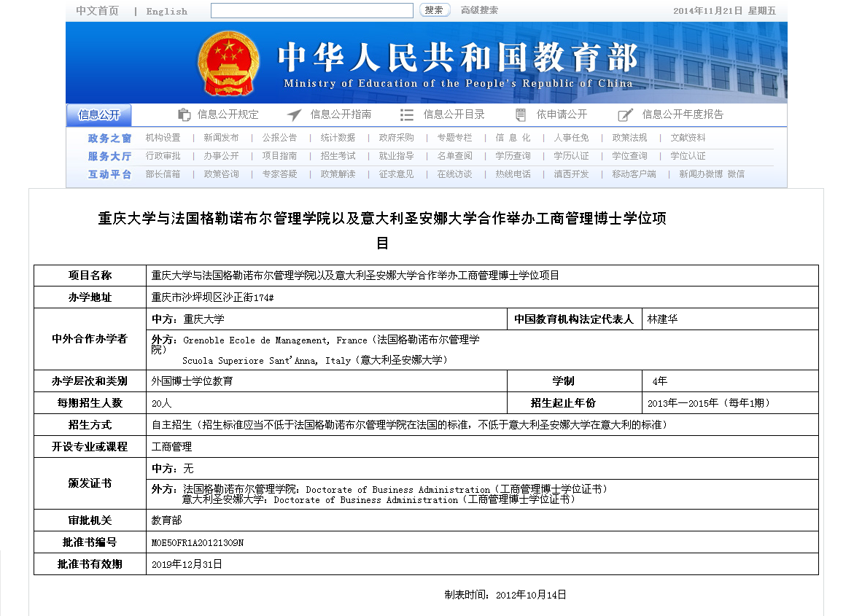The height and width of the screenshot is (616, 854).
Task: Open 公报公告 link
Action: (x=279, y=138)
